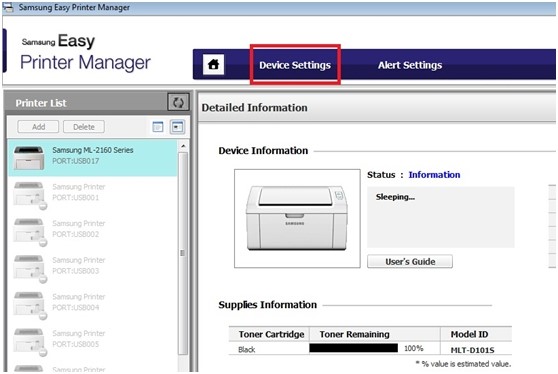Click the Information status link
This screenshot has width=558, height=374.
(x=434, y=175)
